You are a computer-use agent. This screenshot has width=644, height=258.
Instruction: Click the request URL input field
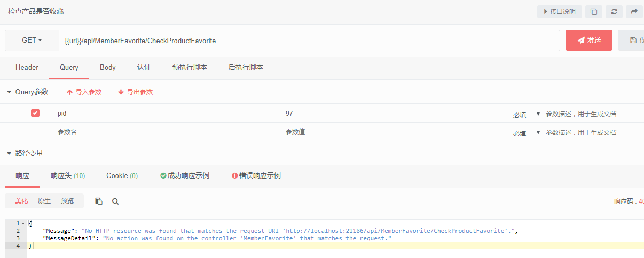[309, 41]
